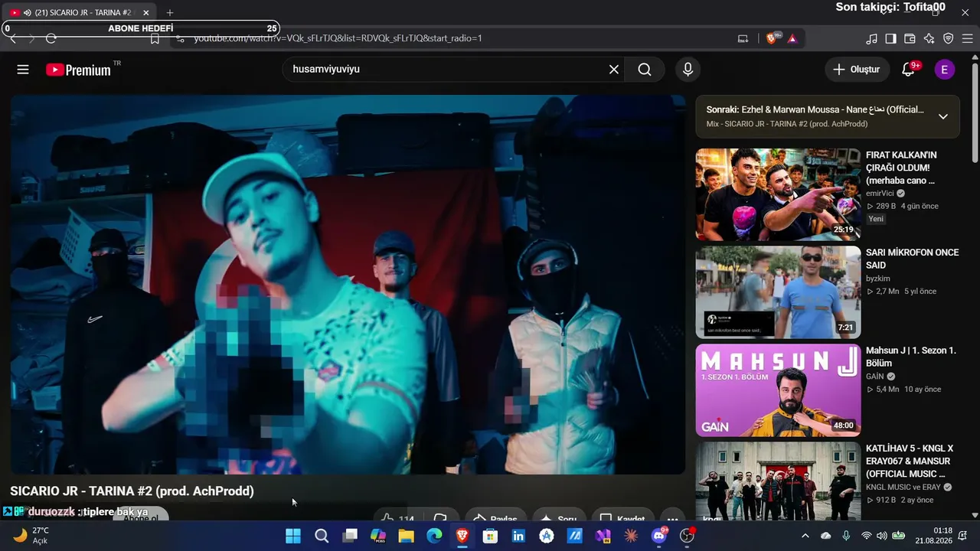Open a new browser tab
This screenshot has height=551, width=980.
(170, 13)
